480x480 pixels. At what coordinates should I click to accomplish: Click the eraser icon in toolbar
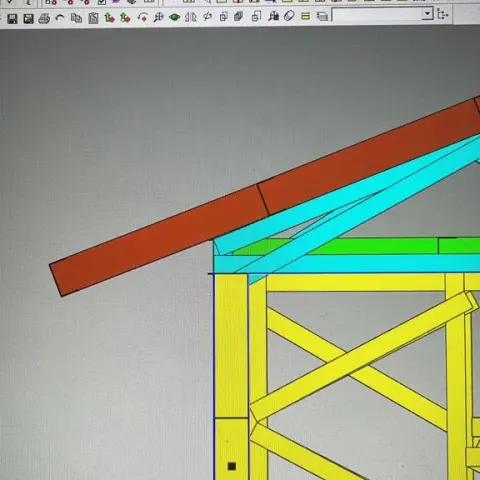click(289, 16)
